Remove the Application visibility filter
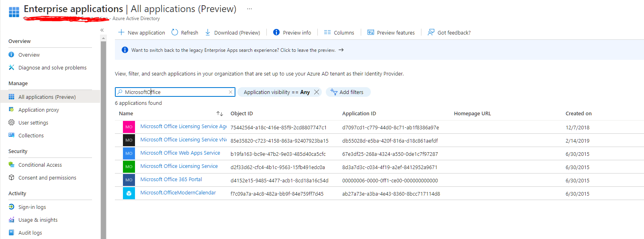The width and height of the screenshot is (644, 239). point(317,92)
